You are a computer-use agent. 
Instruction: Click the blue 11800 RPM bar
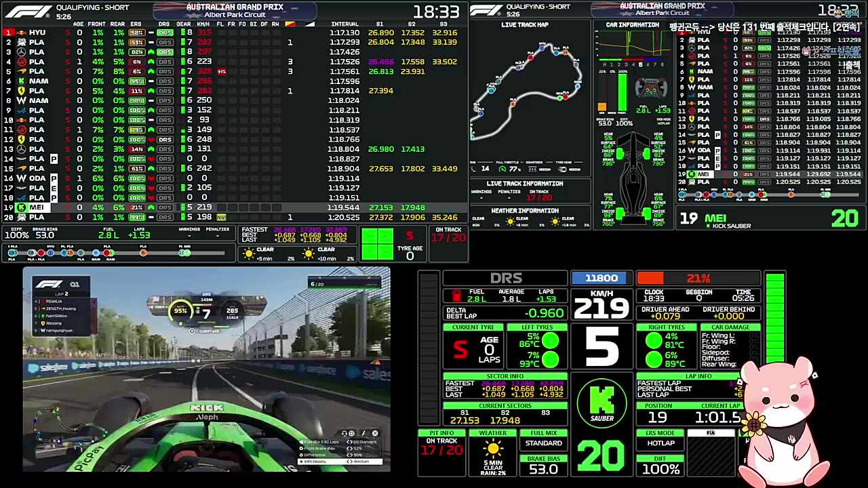601,278
